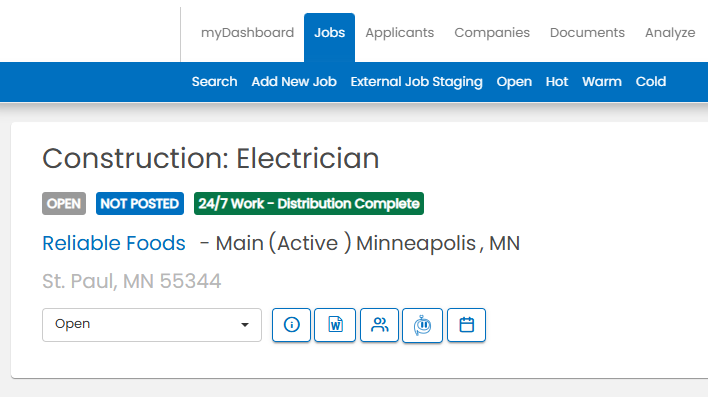This screenshot has height=397, width=708.
Task: Click the people candidates icon button
Action: [379, 325]
